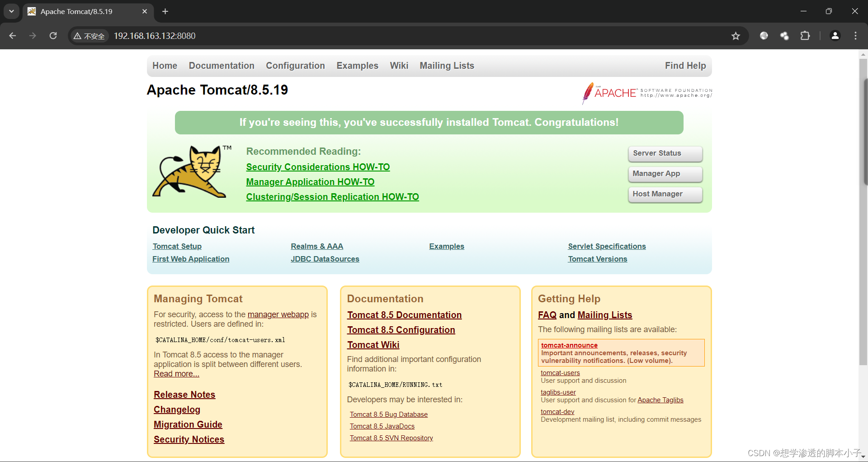Click the browser back arrow
This screenshot has height=462, width=868.
[13, 36]
